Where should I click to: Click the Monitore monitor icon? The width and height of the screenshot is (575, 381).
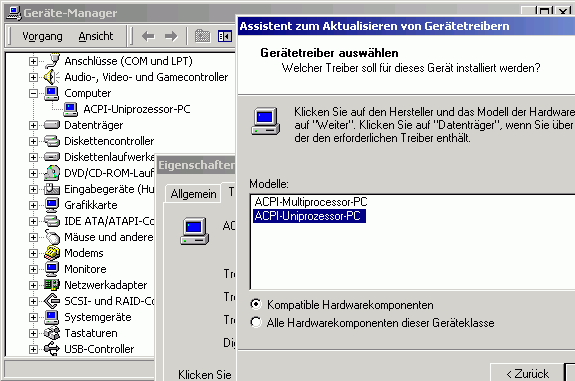pyautogui.click(x=52, y=269)
